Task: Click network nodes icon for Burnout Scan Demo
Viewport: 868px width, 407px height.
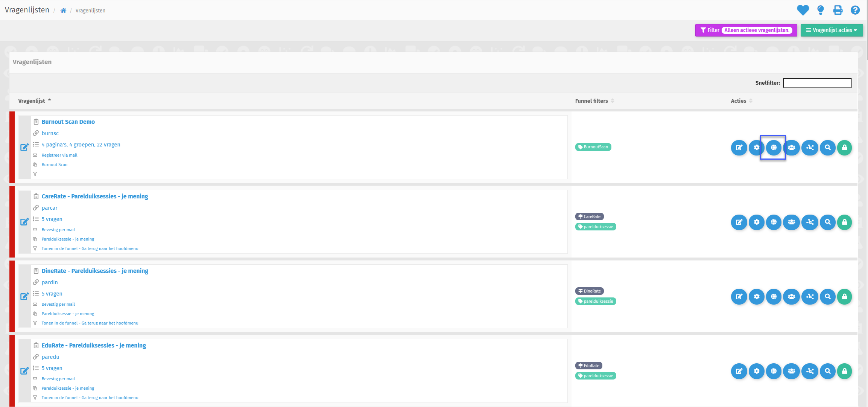Action: [x=810, y=148]
